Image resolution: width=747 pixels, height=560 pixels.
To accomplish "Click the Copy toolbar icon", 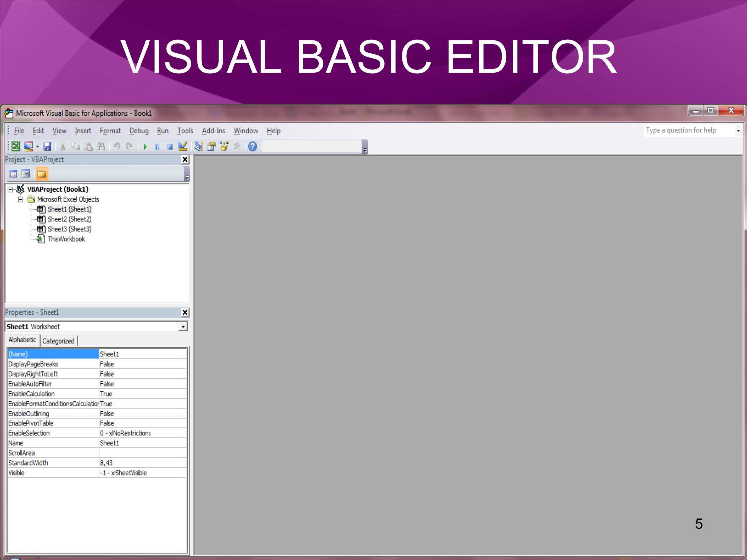I will [75, 146].
